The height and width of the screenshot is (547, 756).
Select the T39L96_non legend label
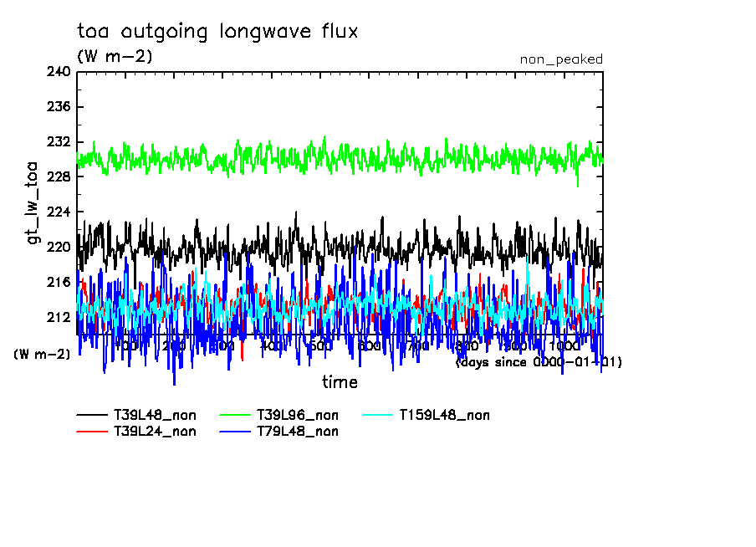coord(298,415)
